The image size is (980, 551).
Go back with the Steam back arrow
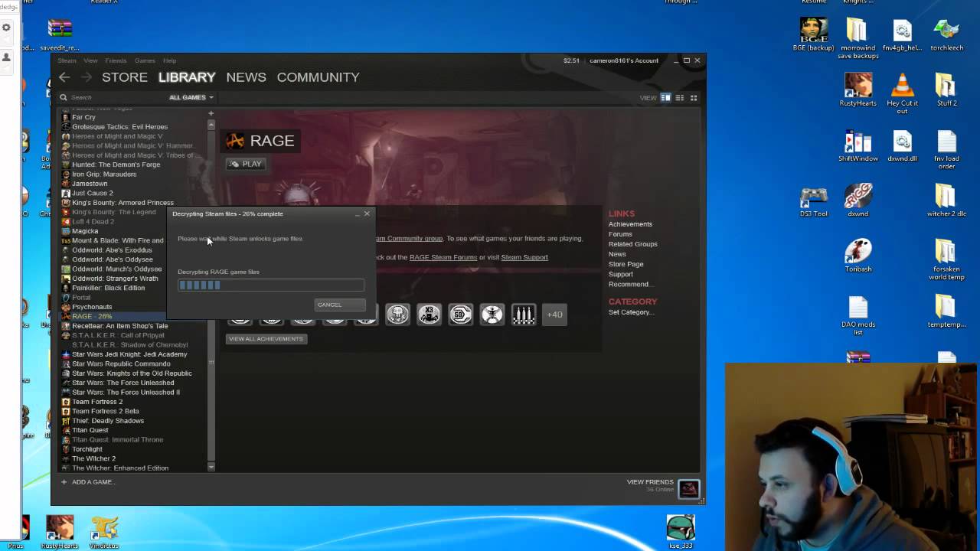(x=64, y=77)
